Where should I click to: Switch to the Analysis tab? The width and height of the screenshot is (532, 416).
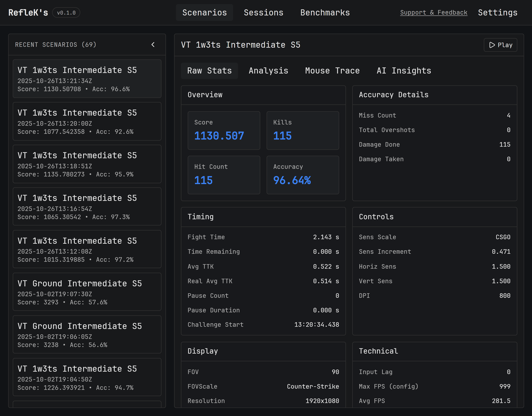(268, 71)
